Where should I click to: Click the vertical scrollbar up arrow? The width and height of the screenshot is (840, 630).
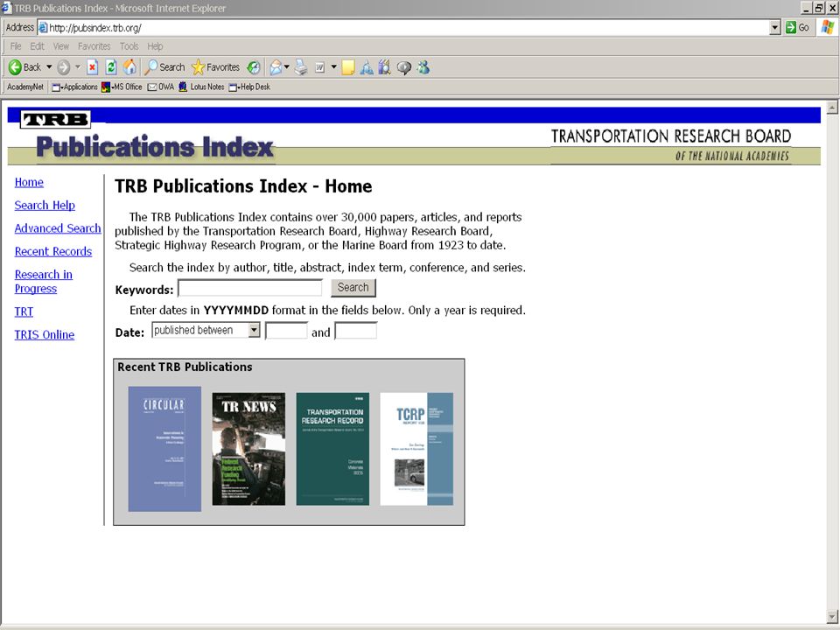coord(832,107)
